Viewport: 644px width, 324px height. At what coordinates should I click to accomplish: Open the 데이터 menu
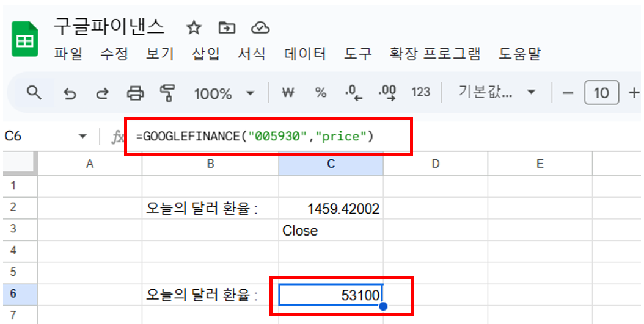pos(305,54)
